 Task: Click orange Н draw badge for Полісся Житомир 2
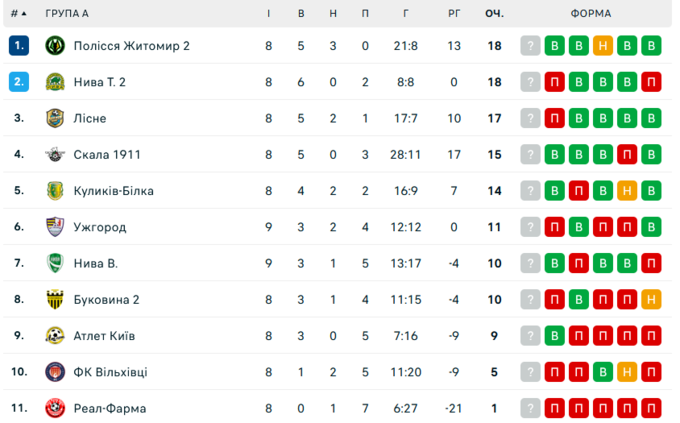603,46
